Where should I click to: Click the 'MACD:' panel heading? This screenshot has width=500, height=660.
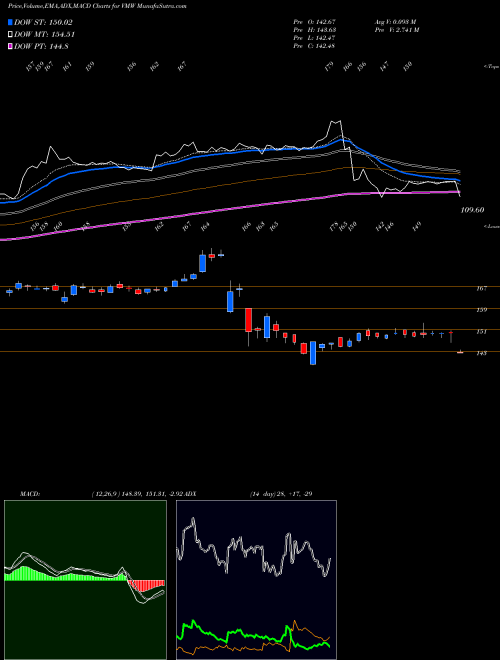coord(30,493)
